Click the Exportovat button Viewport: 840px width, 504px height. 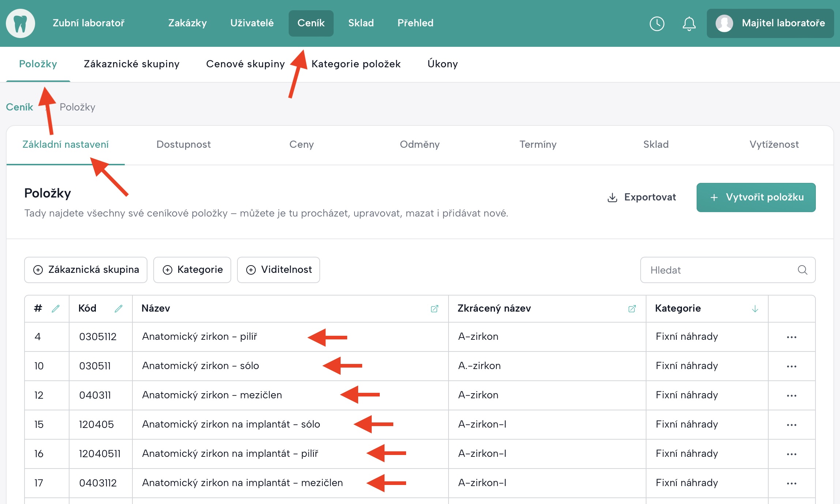pos(642,198)
